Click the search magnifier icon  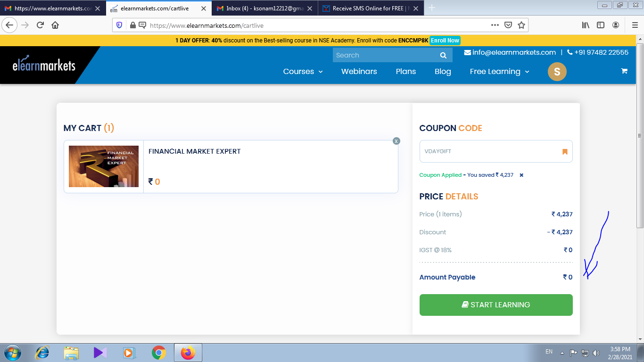pyautogui.click(x=443, y=55)
